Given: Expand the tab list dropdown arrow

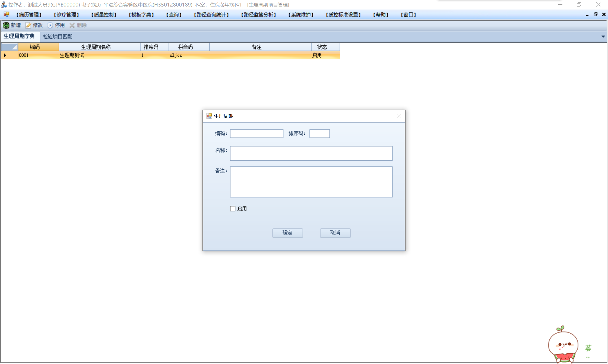Looking at the screenshot, I should [603, 36].
